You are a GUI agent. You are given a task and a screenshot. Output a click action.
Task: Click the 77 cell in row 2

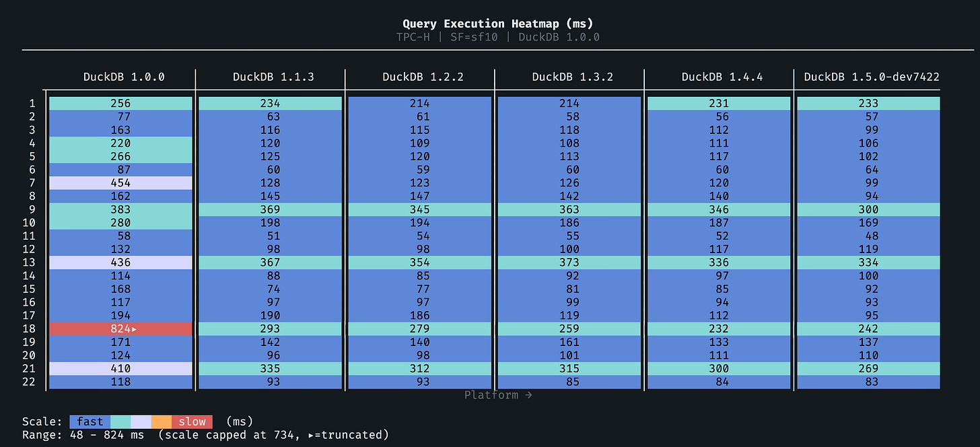pos(121,116)
